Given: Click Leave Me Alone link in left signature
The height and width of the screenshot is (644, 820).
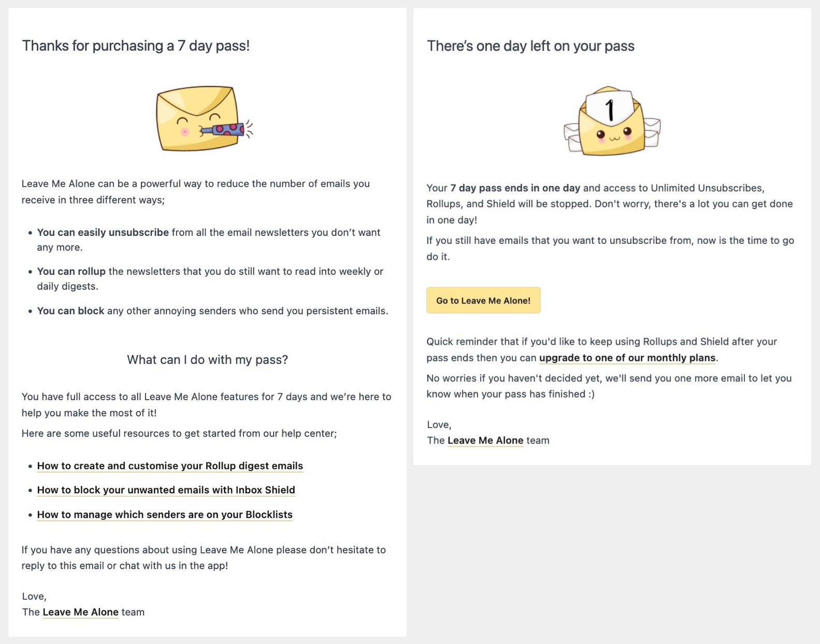Looking at the screenshot, I should click(x=80, y=612).
